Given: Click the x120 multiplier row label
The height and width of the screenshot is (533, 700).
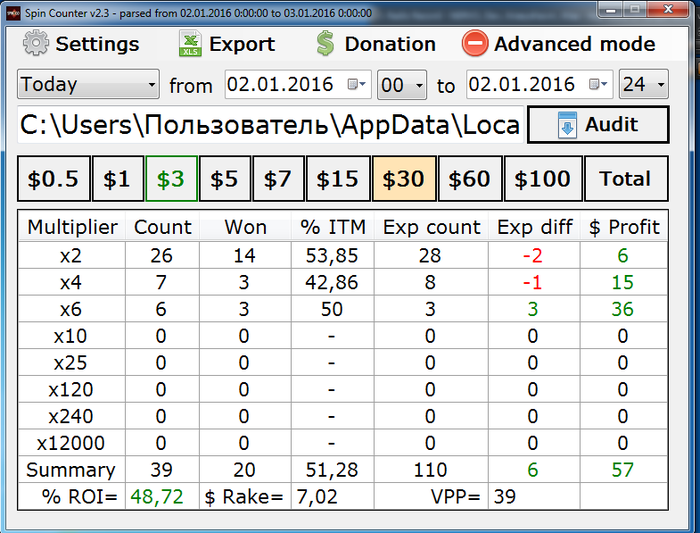Looking at the screenshot, I should point(71,390).
